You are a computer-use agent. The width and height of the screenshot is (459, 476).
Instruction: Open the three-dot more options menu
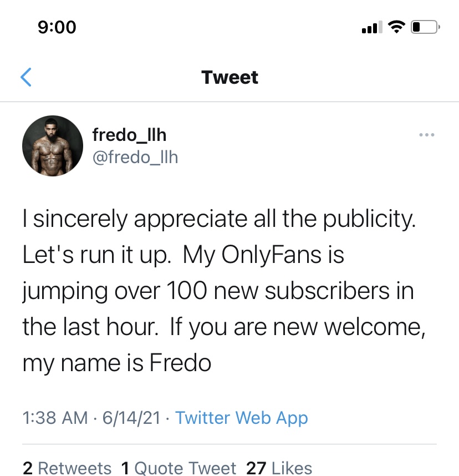point(426,135)
